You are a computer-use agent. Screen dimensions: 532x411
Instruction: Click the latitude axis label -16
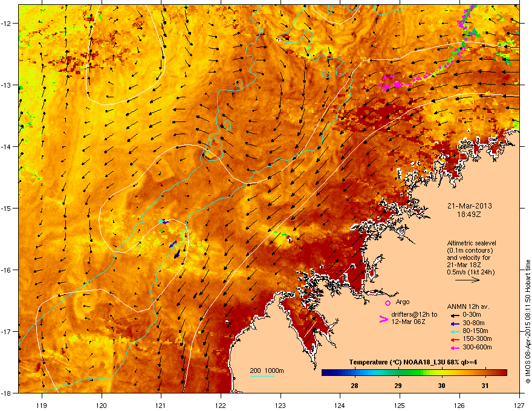pos(7,270)
